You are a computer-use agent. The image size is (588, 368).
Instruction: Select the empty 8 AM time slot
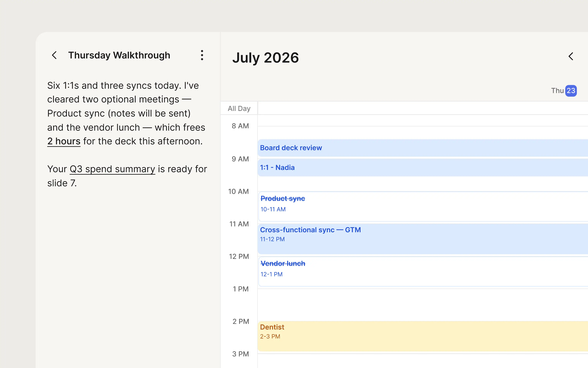(423, 133)
